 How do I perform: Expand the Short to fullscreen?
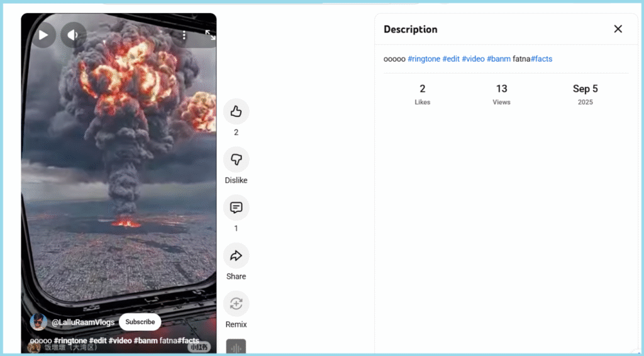(210, 35)
